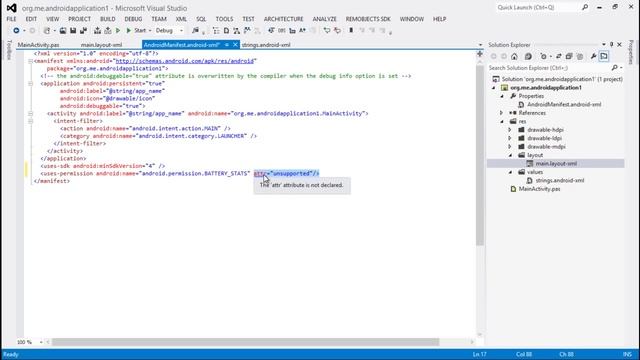640x360 pixels.
Task: Select main.layout-xml in Solution Explorer tree
Action: point(556,164)
